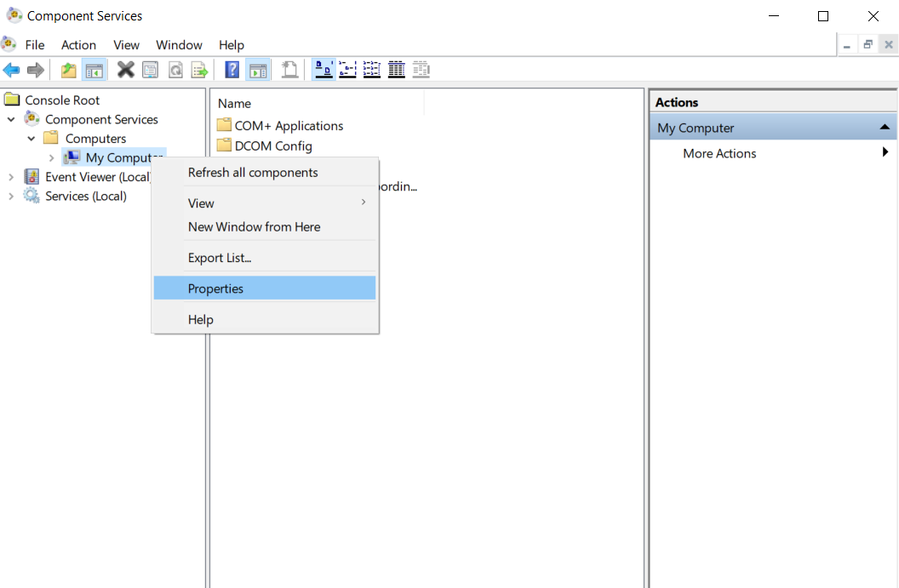Open the Action menu in menu bar

78,45
